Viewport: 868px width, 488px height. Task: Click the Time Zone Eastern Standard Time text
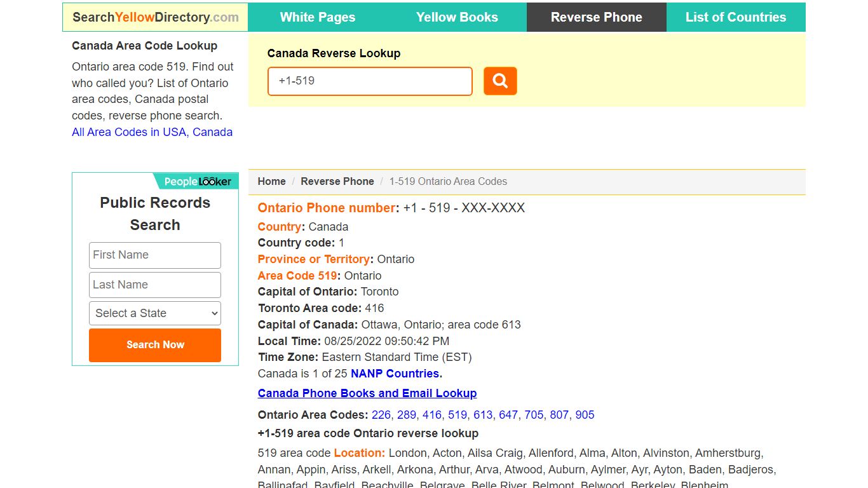[397, 357]
